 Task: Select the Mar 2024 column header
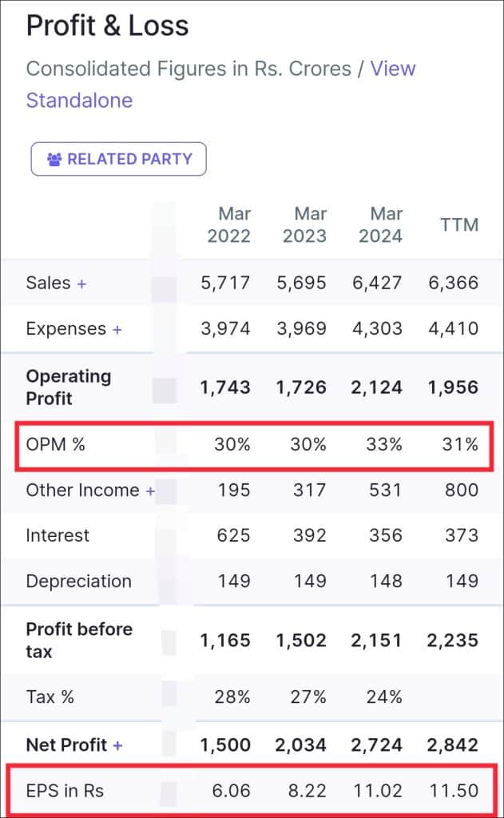coord(381,225)
